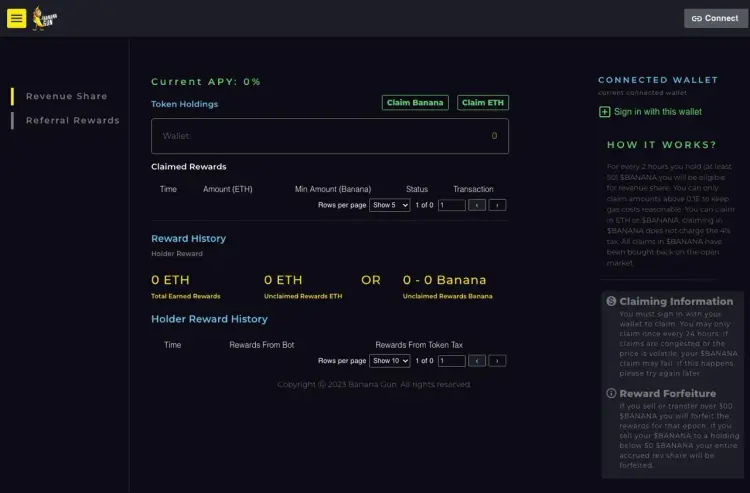Go to next page of Claimed Rewards
The width and height of the screenshot is (750, 493).
click(497, 205)
